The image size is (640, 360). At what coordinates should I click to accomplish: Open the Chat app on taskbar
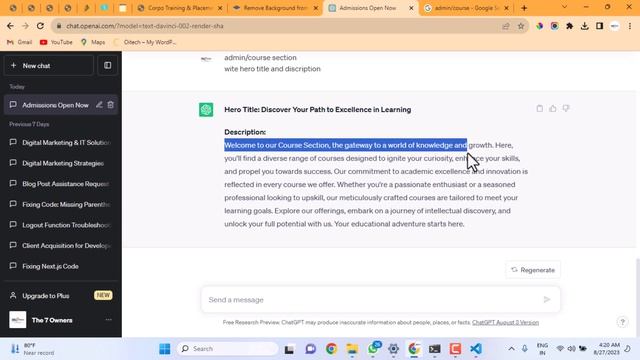pyautogui.click(x=311, y=349)
